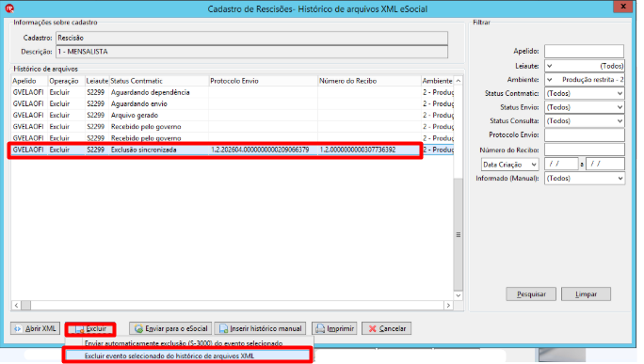Open the Data Criação dropdown
This screenshot has width=644, height=364.
point(509,165)
